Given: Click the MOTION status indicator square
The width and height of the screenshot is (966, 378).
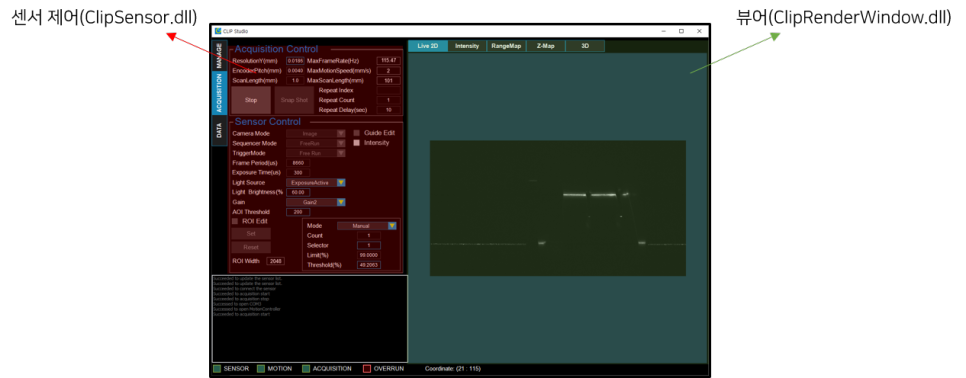Looking at the screenshot, I should coord(261,369).
